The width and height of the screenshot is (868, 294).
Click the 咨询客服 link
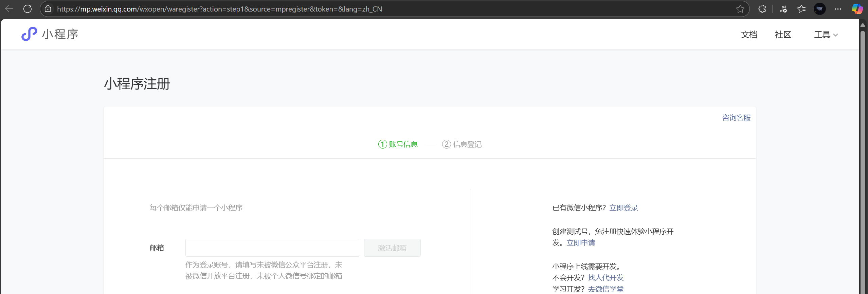tap(736, 118)
